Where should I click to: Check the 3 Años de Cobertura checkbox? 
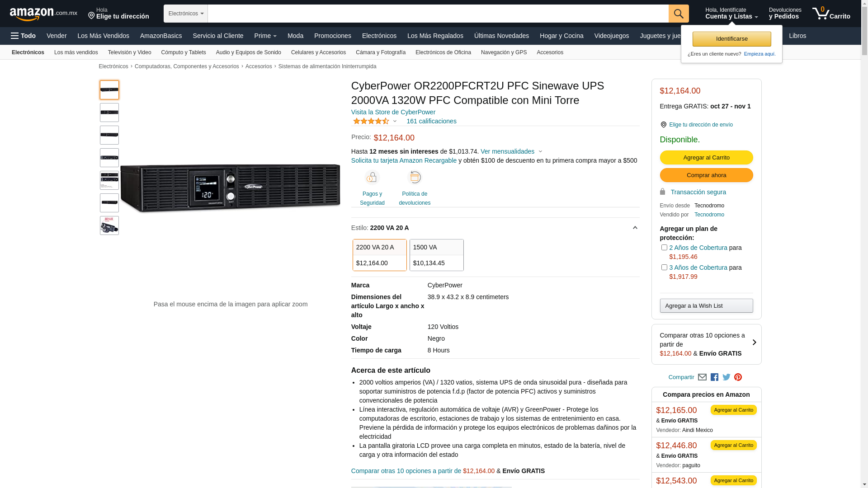pyautogui.click(x=664, y=267)
